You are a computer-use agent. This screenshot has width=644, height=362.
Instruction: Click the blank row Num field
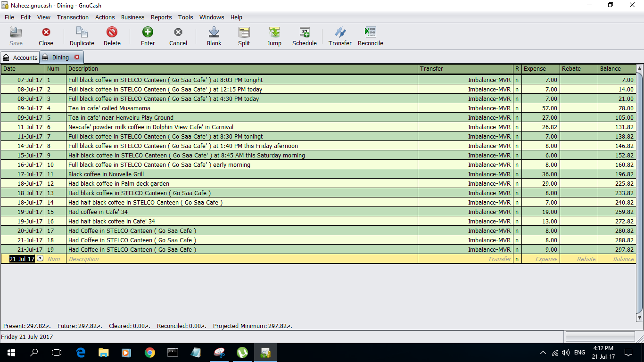pos(56,259)
